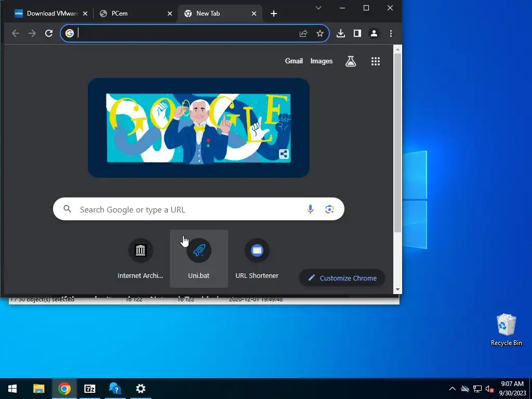The width and height of the screenshot is (532, 399).
Task: Bookmark this tab with the star icon
Action: (320, 33)
